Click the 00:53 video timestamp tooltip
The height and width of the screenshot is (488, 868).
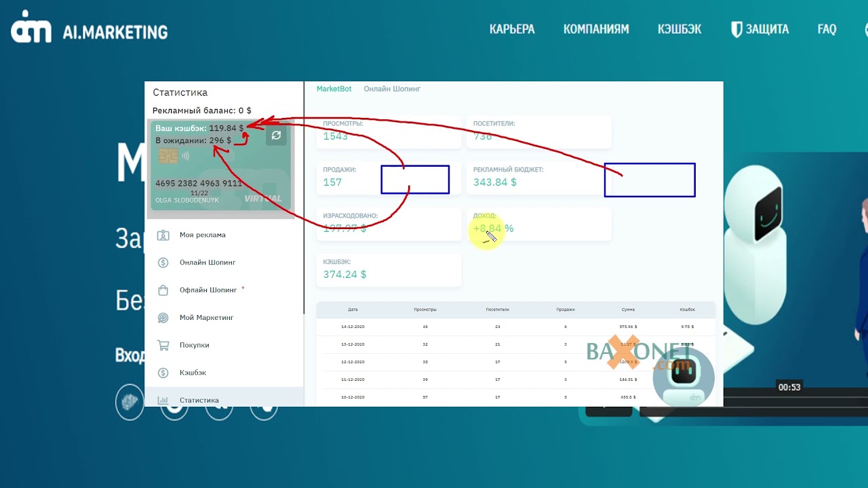coord(789,387)
